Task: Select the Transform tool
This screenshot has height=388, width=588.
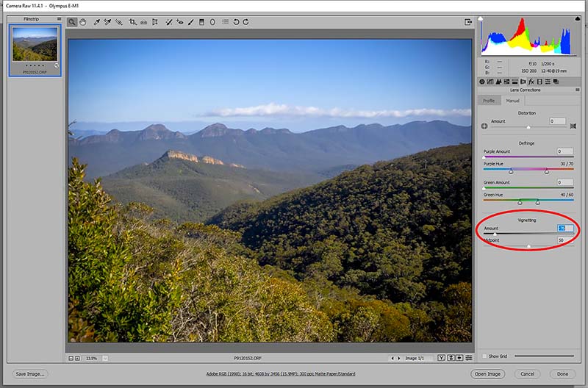Action: 155,22
